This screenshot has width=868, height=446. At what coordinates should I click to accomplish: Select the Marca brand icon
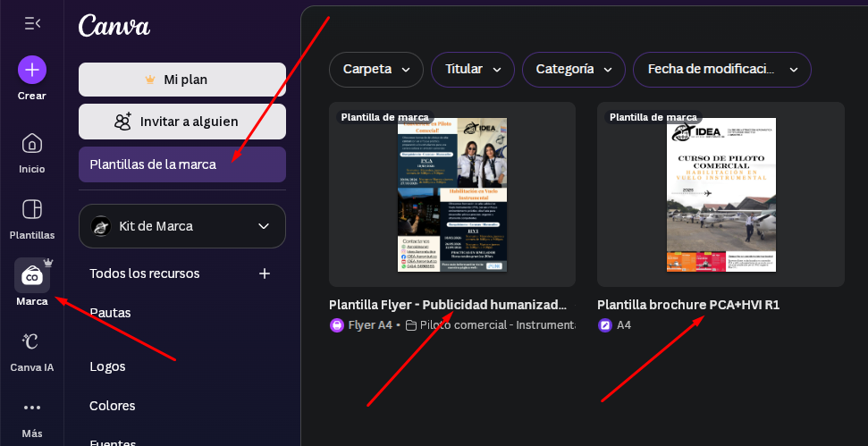pos(32,275)
